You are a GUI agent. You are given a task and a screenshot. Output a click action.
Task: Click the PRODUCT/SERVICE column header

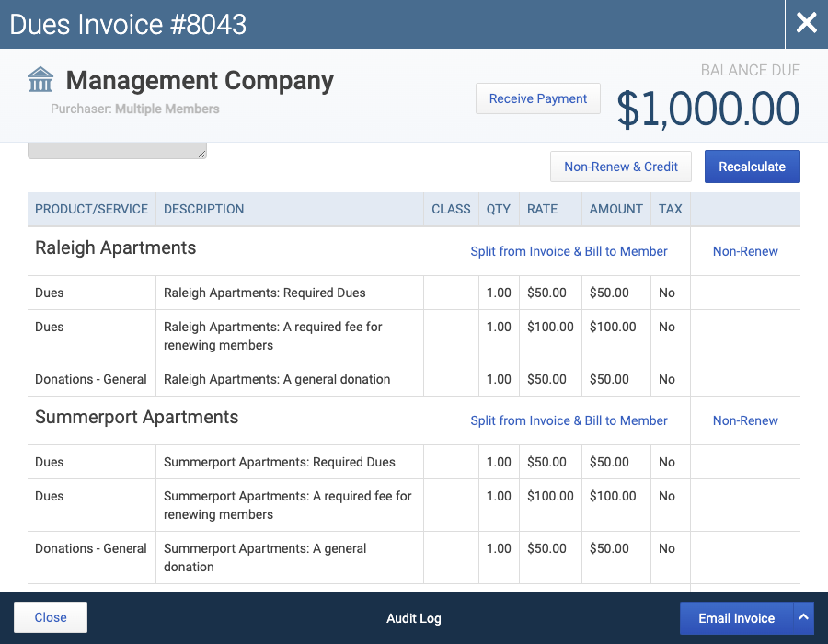click(x=91, y=209)
